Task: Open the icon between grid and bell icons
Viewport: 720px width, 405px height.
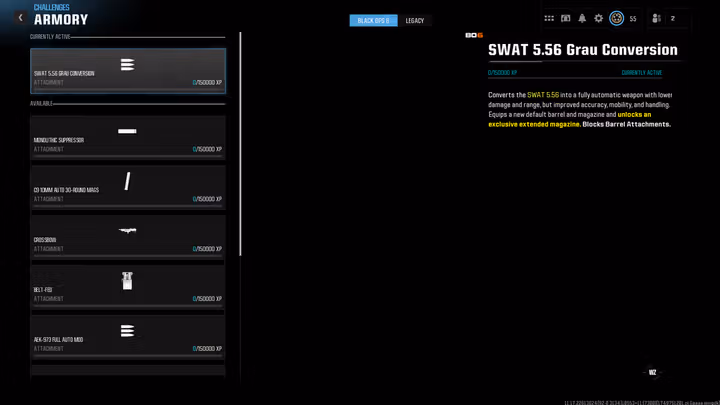Action: click(565, 18)
